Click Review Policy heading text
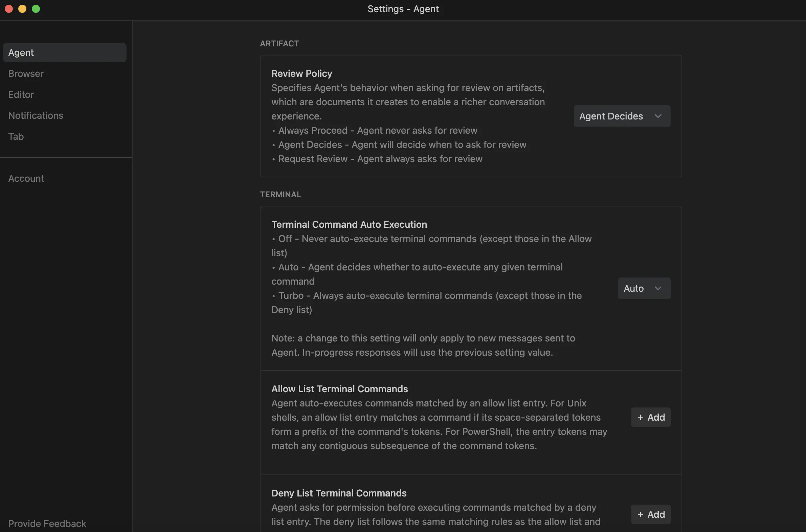The height and width of the screenshot is (532, 806). pos(301,73)
